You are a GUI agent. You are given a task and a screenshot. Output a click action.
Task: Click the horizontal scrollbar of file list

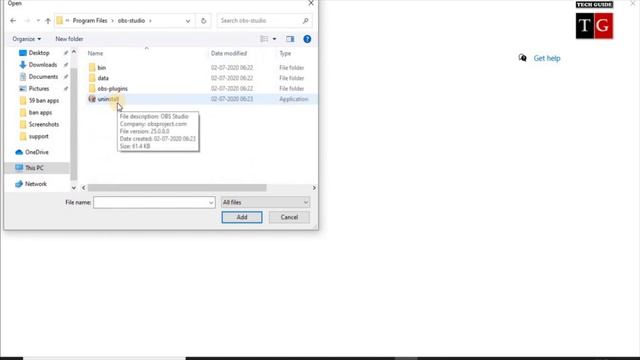click(177, 188)
